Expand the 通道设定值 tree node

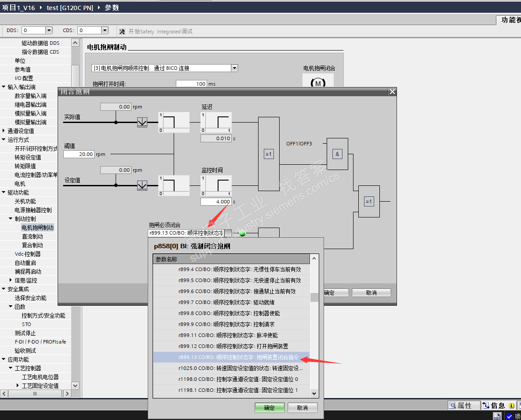[x=4, y=131]
